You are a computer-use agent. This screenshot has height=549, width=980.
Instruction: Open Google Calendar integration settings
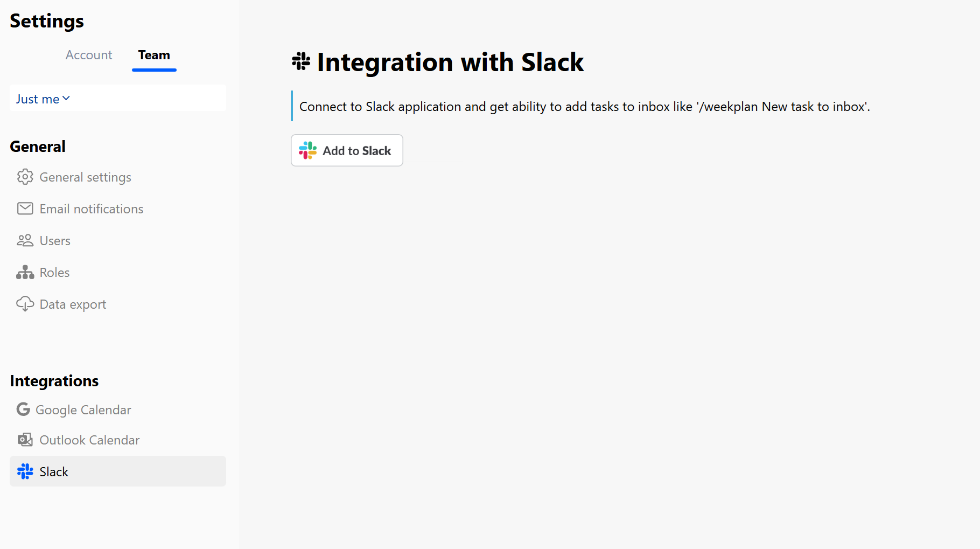pos(83,409)
